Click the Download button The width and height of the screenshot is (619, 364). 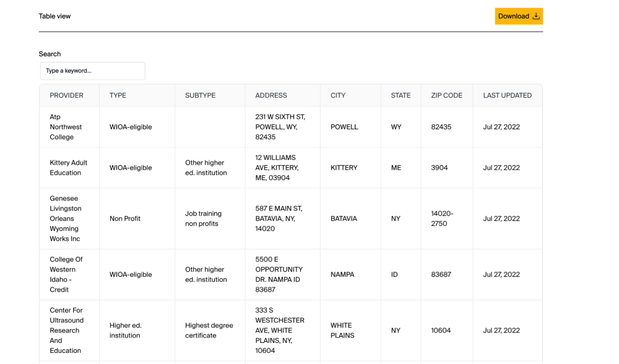[x=519, y=16]
